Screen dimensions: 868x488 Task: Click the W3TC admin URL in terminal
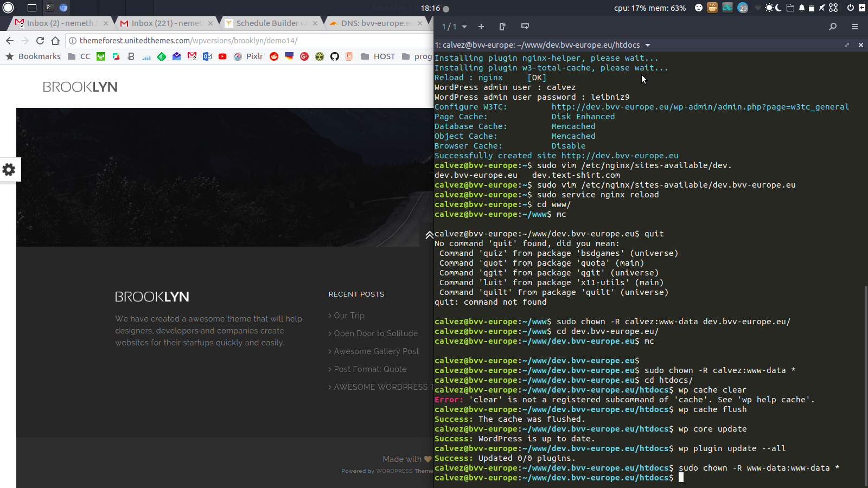pos(700,107)
